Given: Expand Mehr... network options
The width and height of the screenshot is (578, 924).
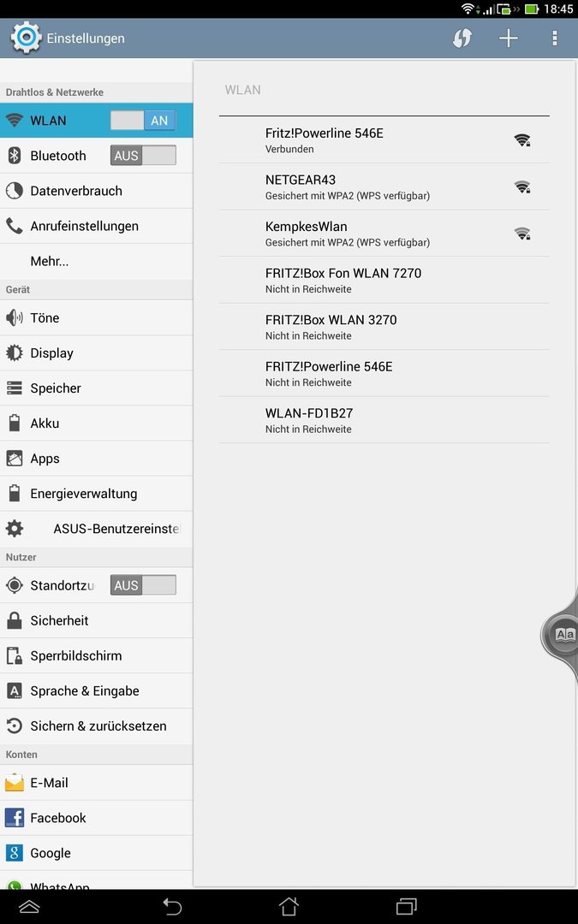Looking at the screenshot, I should [96, 261].
